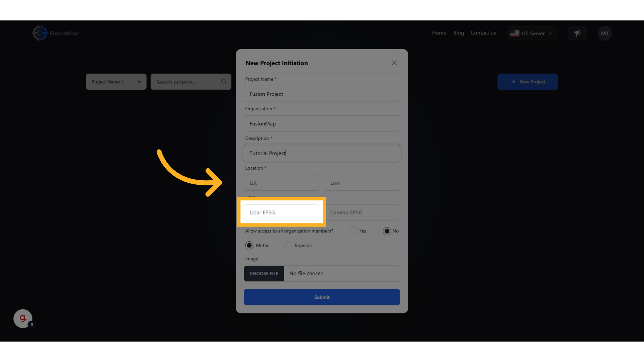Choose the Metric units option
This screenshot has height=362, width=644.
click(x=249, y=245)
